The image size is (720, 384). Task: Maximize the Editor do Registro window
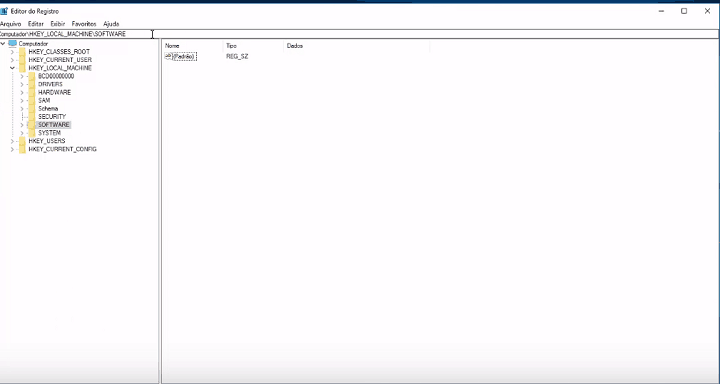click(x=684, y=11)
